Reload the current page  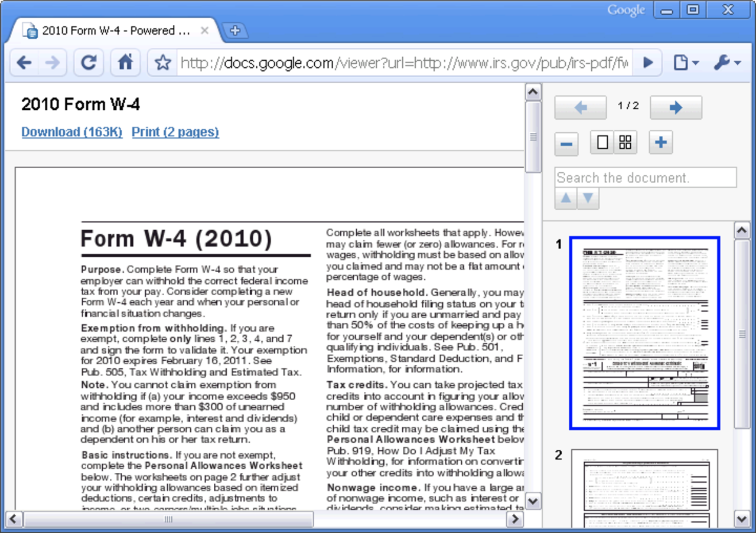pos(88,63)
